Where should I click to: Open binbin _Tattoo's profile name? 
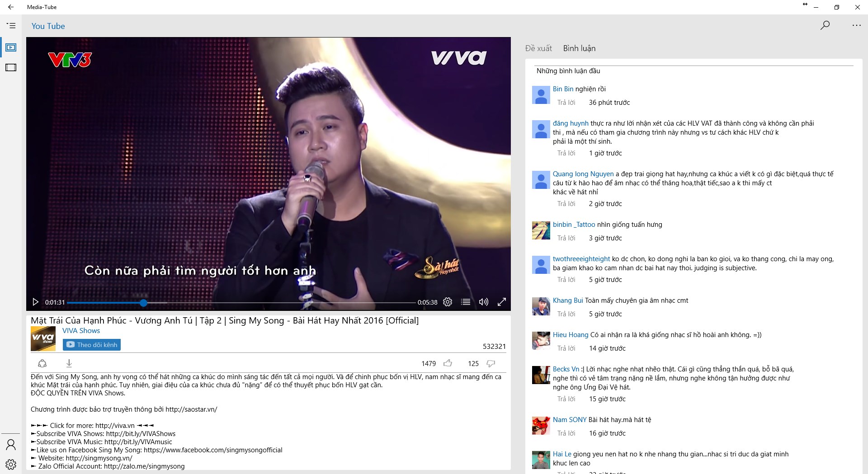point(574,225)
